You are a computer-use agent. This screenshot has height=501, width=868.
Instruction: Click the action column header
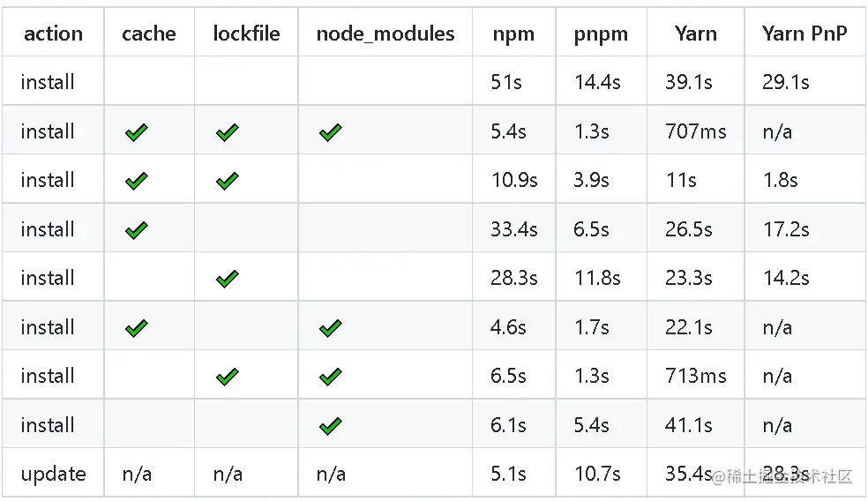click(53, 34)
